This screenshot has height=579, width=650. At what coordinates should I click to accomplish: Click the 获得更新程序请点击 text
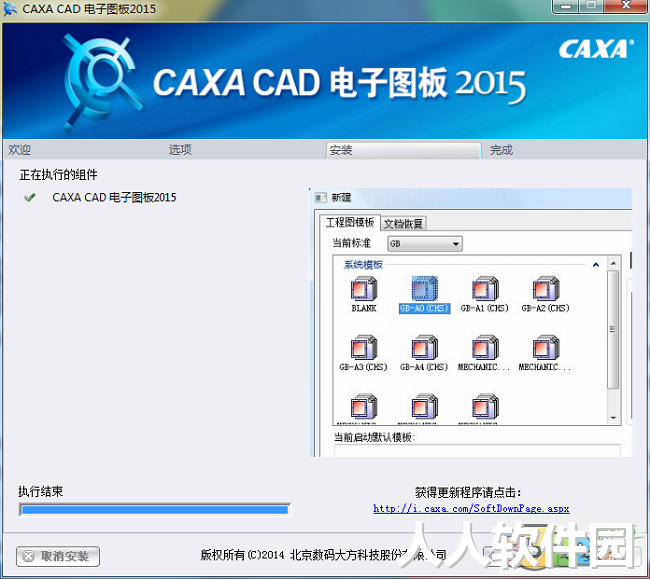click(468, 492)
